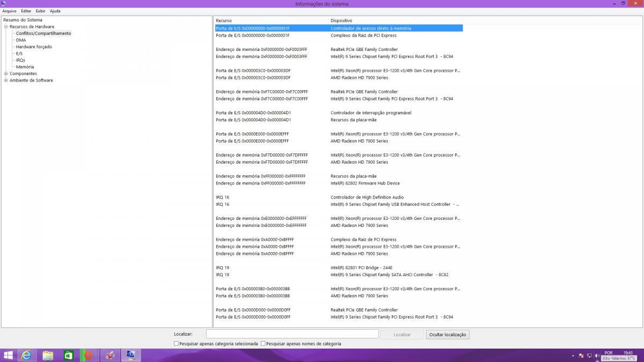Select Recursos de Hardware label
This screenshot has height=362, width=644.
click(32, 27)
